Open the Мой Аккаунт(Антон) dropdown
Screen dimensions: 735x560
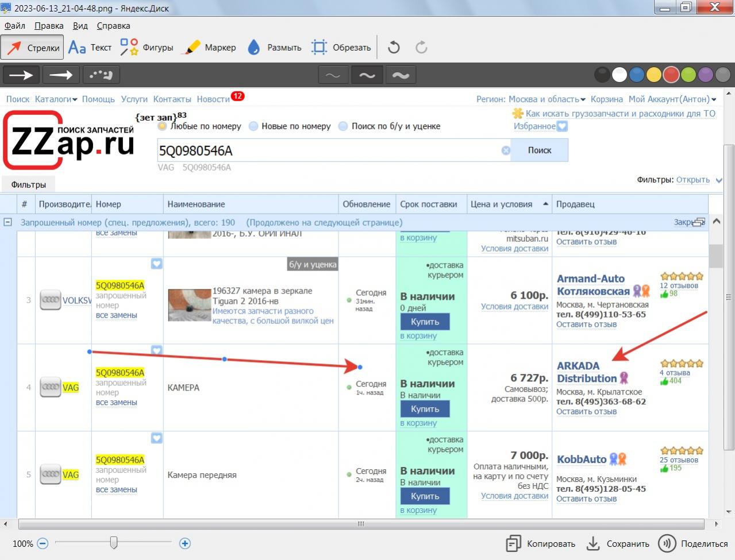click(673, 99)
